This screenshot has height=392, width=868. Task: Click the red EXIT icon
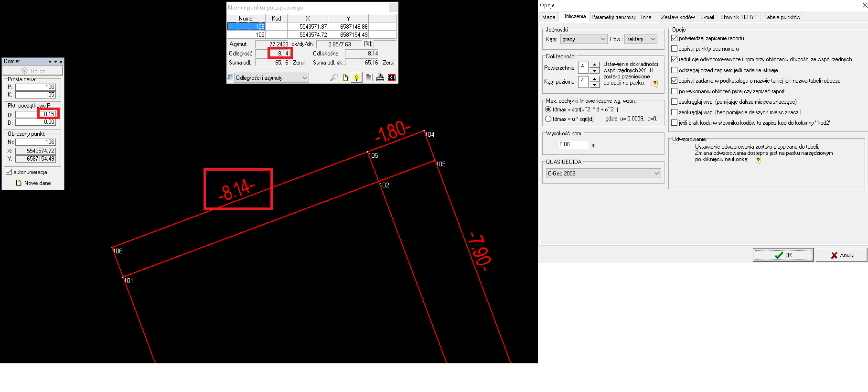pos(392,77)
